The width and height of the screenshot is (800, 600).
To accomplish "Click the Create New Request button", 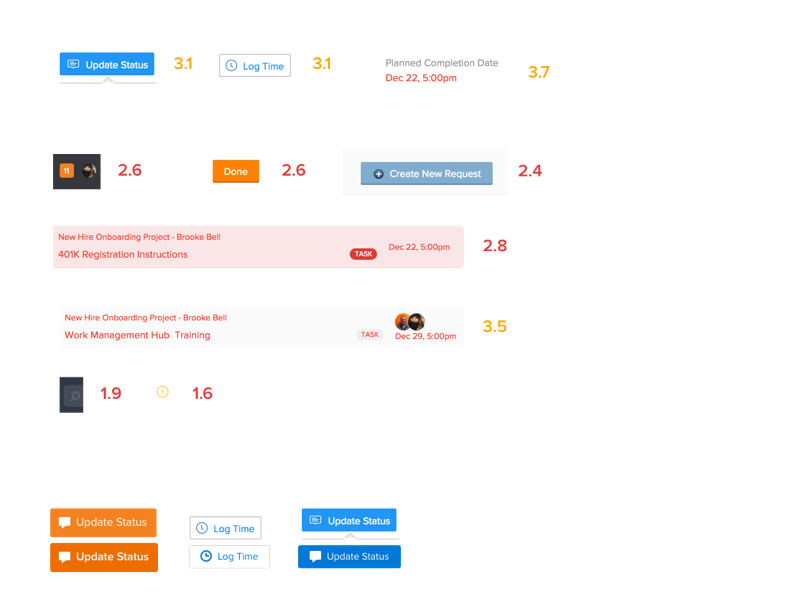I will click(x=427, y=174).
